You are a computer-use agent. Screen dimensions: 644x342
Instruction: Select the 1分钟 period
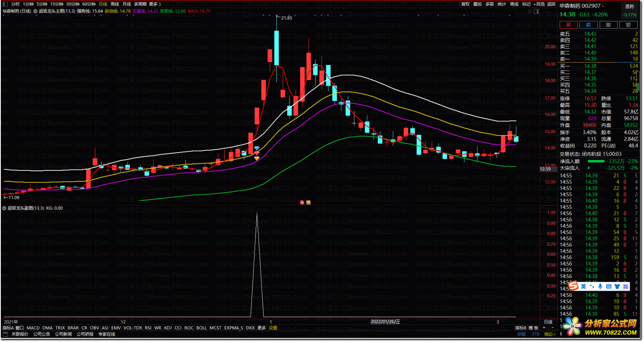pos(28,4)
